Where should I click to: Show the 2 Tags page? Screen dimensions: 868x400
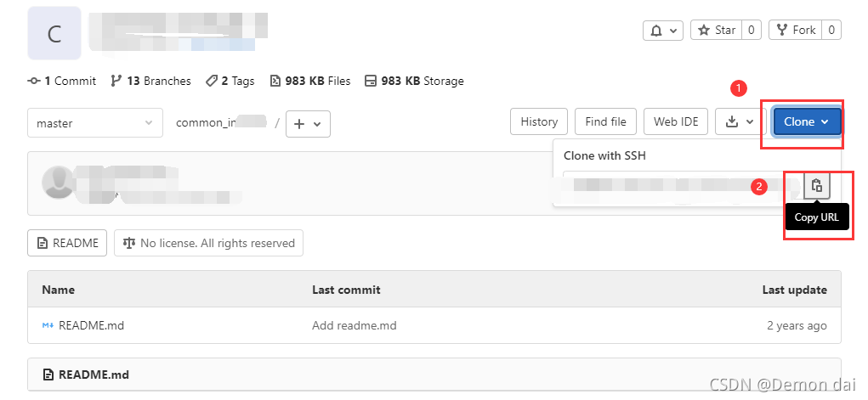click(x=230, y=82)
